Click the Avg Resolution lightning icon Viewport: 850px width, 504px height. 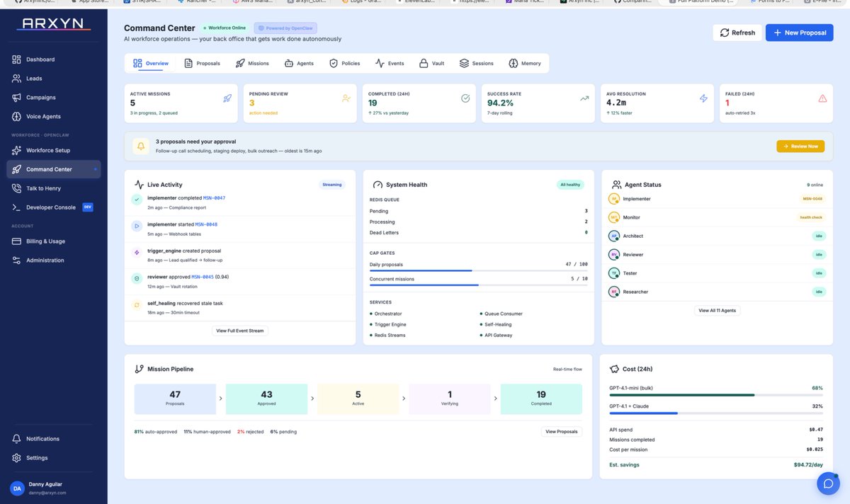pyautogui.click(x=703, y=98)
